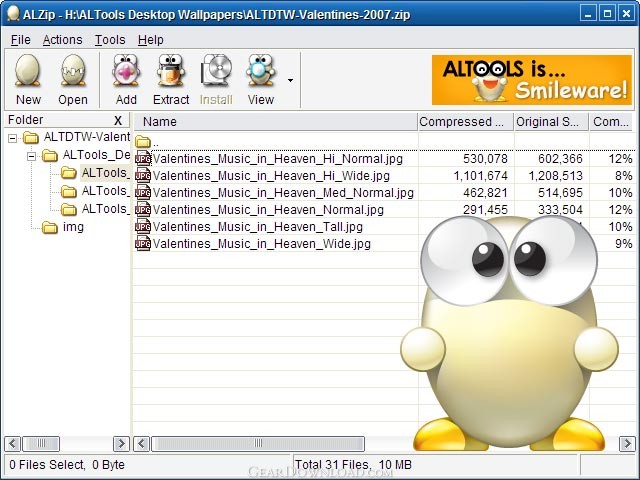
Task: Select Valentines_Music_in_Heaven_Tall.jpg
Action: tap(258, 227)
